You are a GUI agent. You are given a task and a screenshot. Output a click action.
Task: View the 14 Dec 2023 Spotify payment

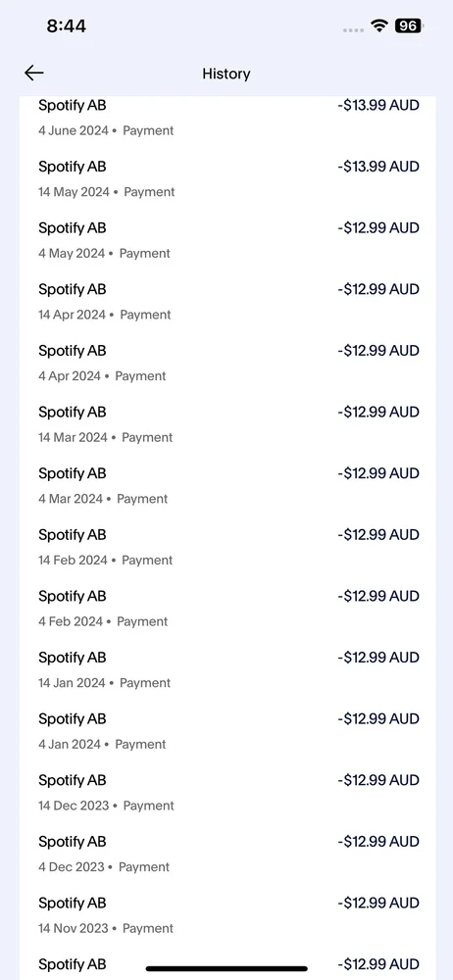(x=227, y=791)
